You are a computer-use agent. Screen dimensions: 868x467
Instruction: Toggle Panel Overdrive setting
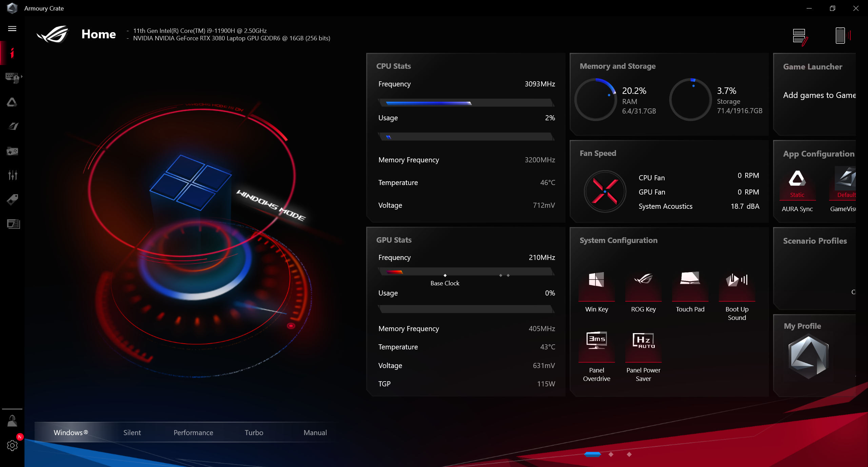597,346
